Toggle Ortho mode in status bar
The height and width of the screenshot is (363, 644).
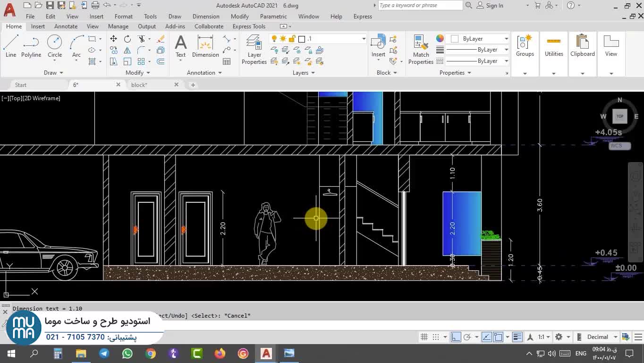click(456, 337)
